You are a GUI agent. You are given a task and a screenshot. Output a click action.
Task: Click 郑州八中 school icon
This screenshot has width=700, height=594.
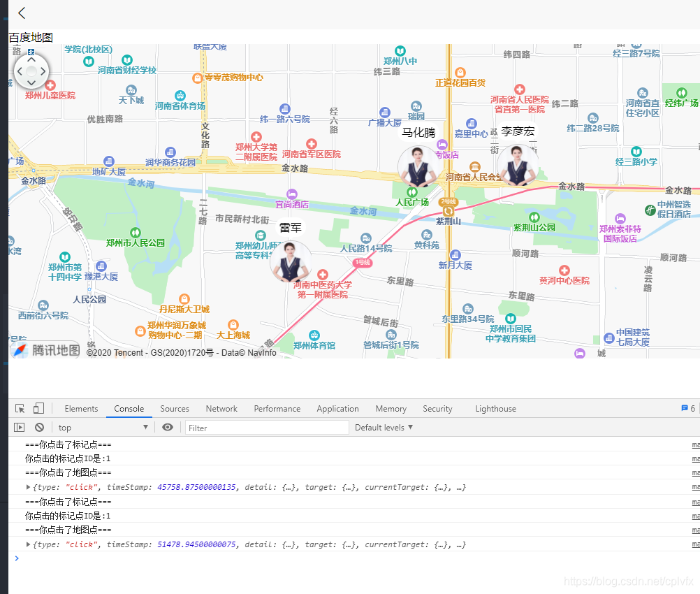[x=400, y=51]
